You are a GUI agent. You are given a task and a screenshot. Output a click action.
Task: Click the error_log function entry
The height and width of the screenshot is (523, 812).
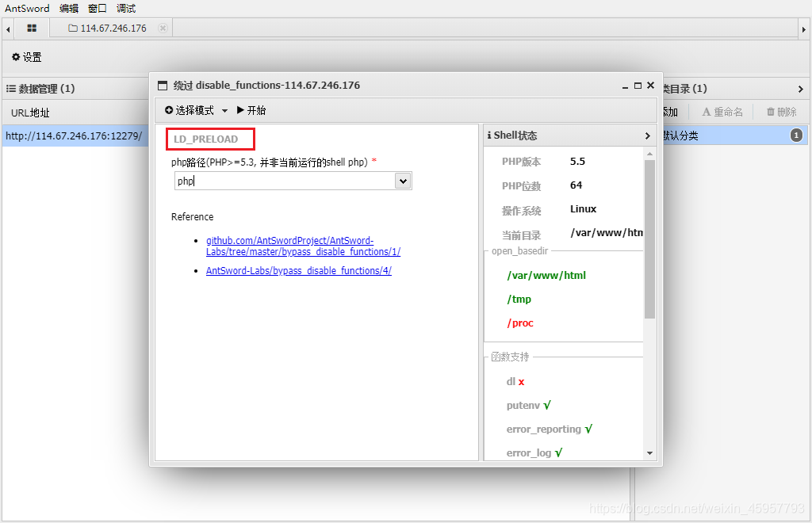[x=534, y=453]
